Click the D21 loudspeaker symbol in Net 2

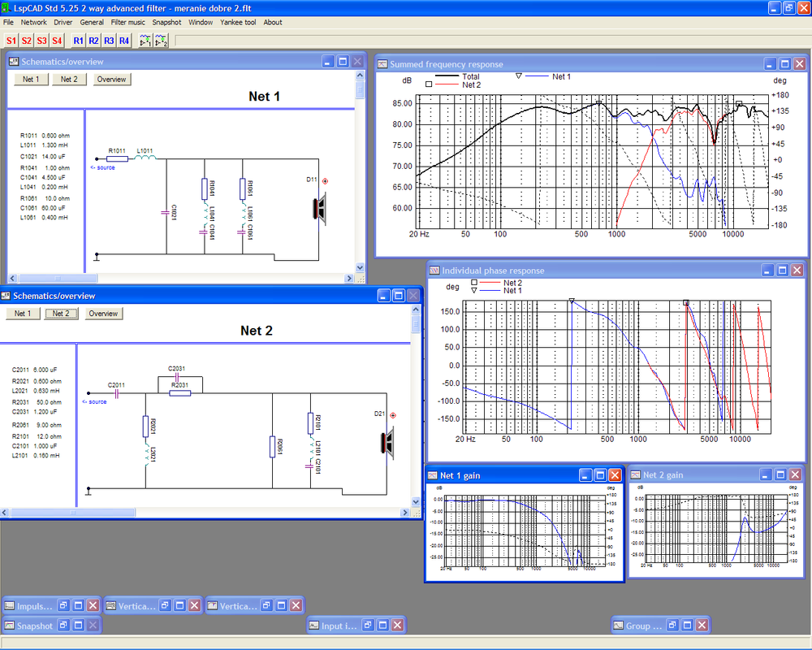[388, 443]
